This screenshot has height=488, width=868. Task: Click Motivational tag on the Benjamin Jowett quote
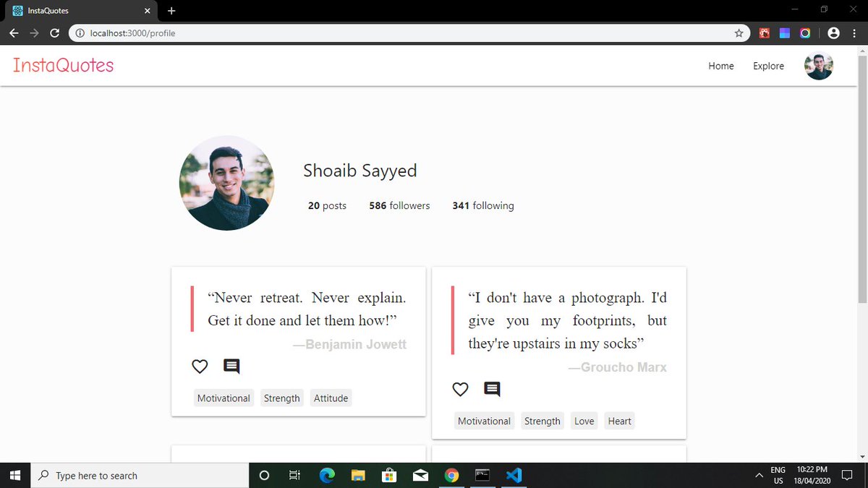pos(224,398)
